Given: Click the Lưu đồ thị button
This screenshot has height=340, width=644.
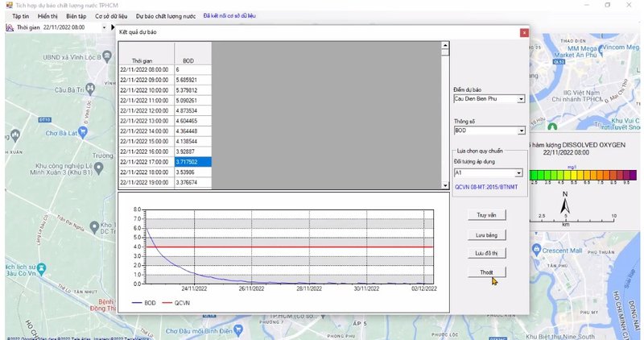Looking at the screenshot, I should [x=487, y=253].
